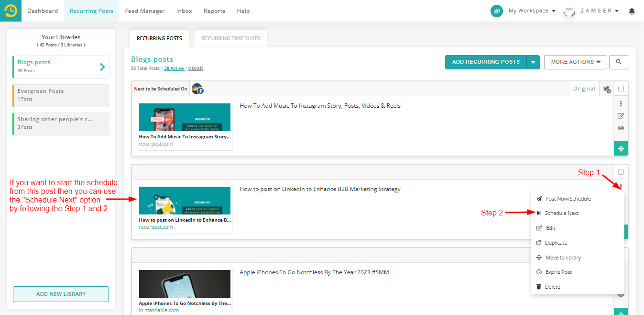Click the "( 42 Posts / 3 Libraries )" text
This screenshot has width=644, height=315.
coord(61,45)
